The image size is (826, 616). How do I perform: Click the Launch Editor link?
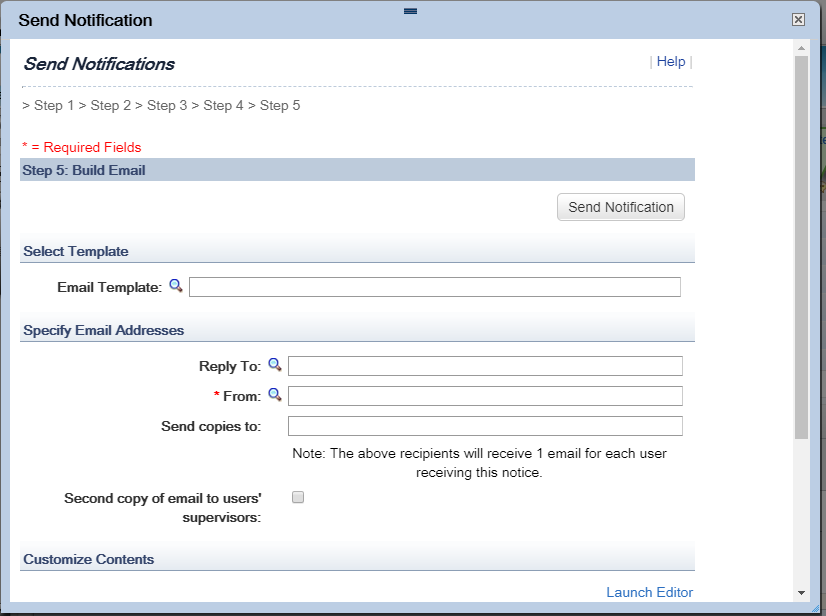coord(650,592)
